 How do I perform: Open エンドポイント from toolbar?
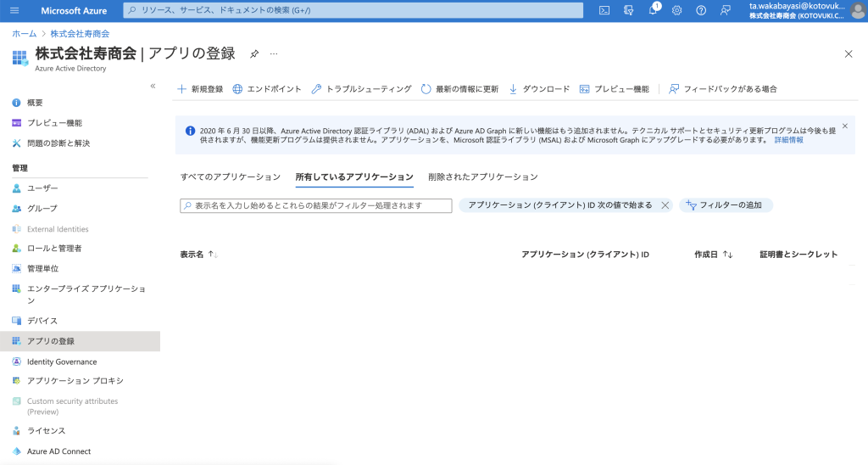pyautogui.click(x=267, y=89)
